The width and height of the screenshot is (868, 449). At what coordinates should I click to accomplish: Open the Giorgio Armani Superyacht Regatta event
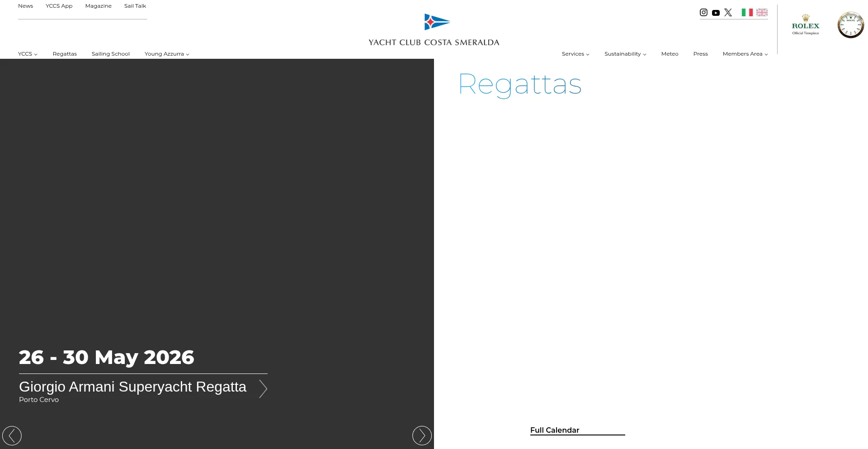tap(132, 387)
